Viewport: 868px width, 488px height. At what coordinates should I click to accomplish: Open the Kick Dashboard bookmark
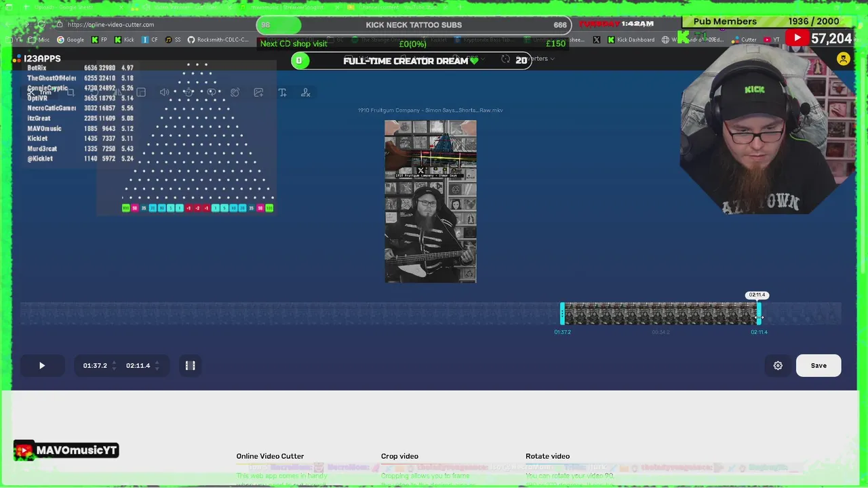tap(631, 40)
